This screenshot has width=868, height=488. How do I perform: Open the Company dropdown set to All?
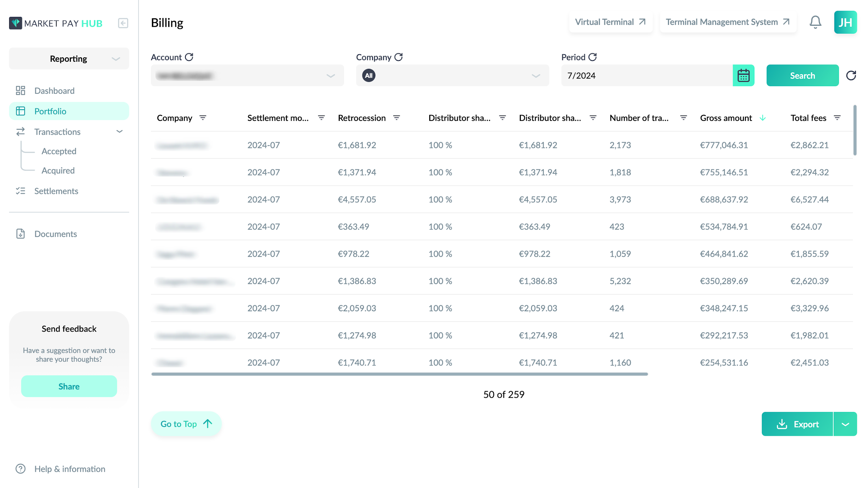(x=452, y=75)
